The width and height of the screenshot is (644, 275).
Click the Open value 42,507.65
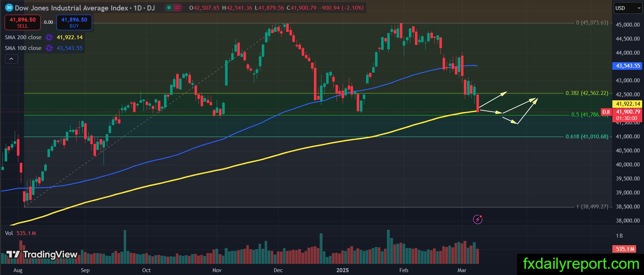pos(206,8)
